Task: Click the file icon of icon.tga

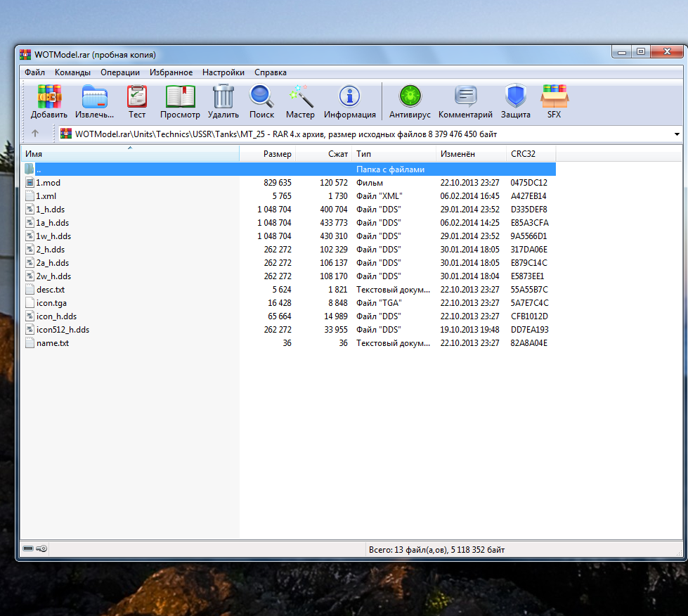Action: point(30,303)
